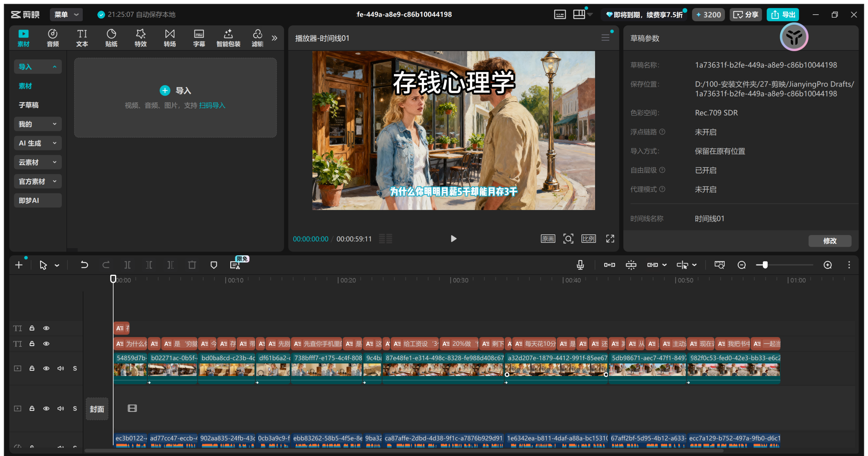Mute the main video track speaker icon
Viewport: 868px width, 456px height.
[60, 368]
